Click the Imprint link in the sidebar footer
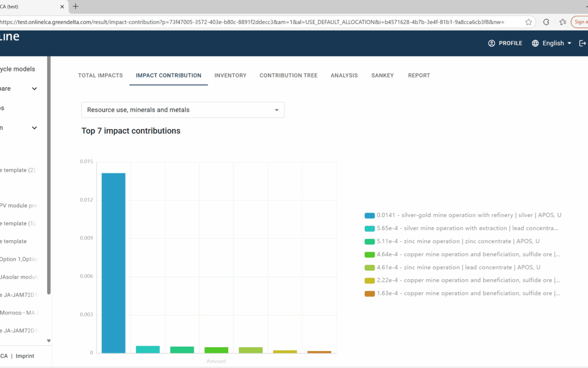 (x=24, y=356)
